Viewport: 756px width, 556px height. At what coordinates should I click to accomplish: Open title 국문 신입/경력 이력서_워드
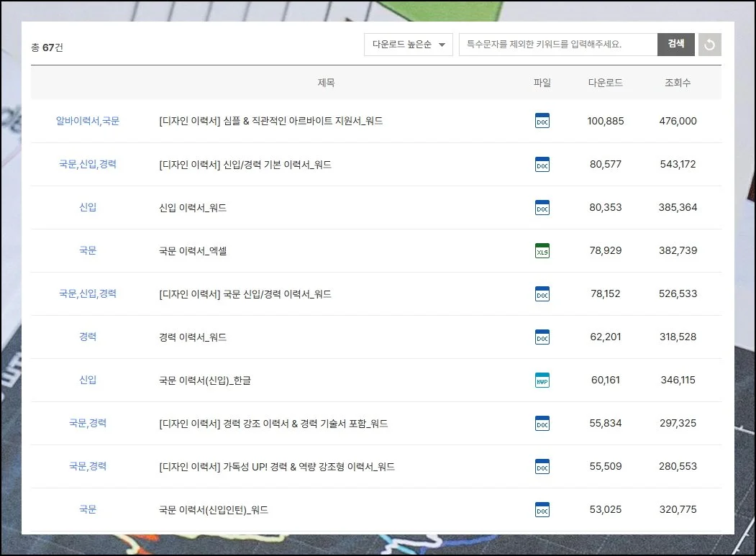(245, 293)
